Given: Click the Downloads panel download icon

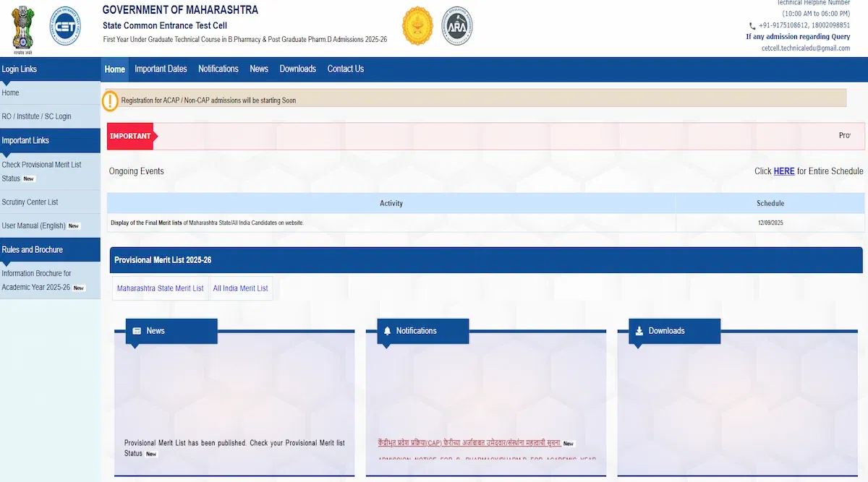Looking at the screenshot, I should [x=639, y=331].
